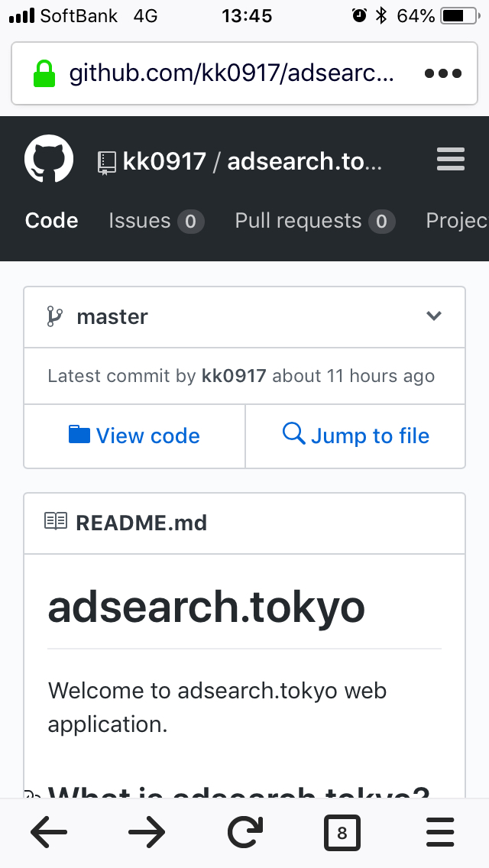
Task: Open the kk0917 owner link in header
Action: (164, 161)
